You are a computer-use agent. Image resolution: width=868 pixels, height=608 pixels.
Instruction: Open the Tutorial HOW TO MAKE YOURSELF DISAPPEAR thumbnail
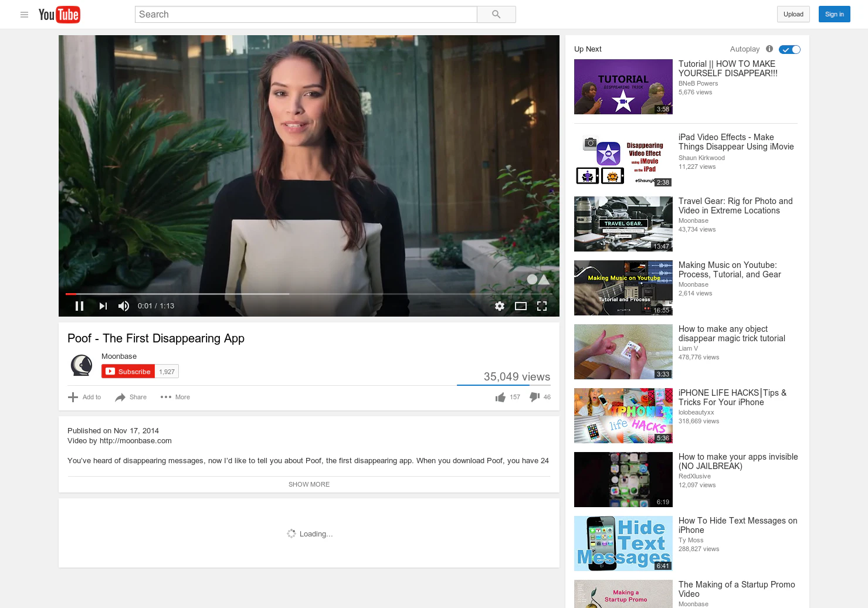pos(623,87)
